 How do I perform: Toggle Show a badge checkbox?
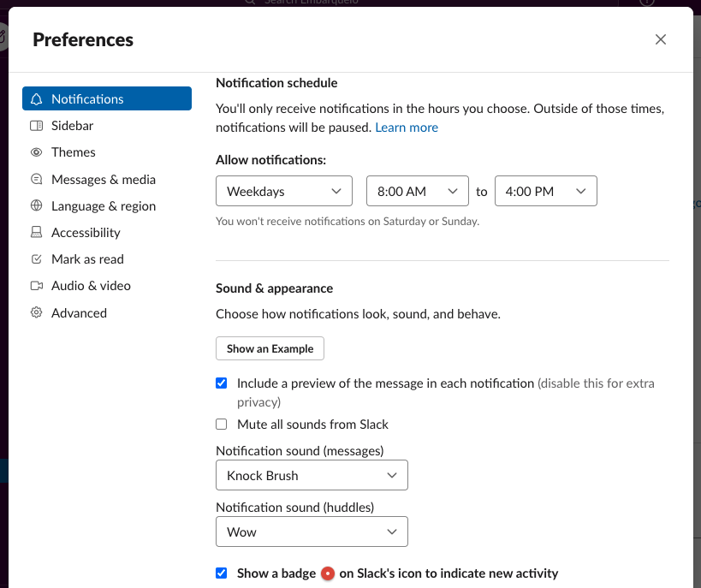pyautogui.click(x=222, y=573)
